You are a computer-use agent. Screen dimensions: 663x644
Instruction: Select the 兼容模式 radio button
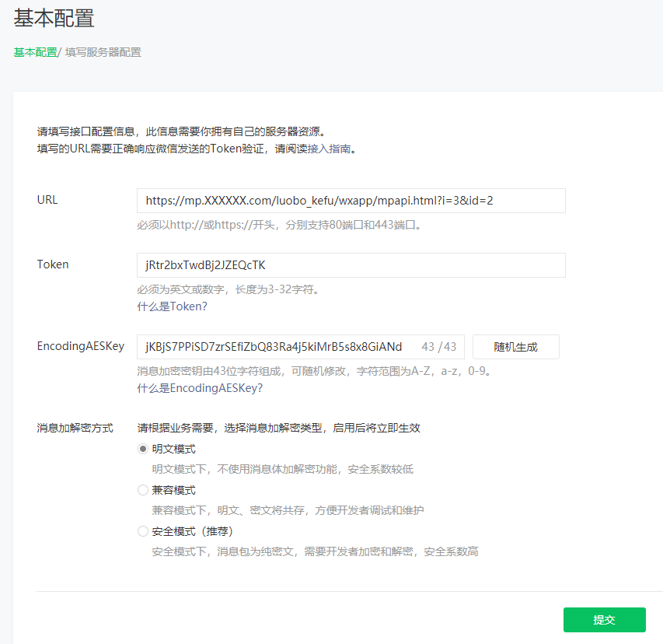[x=143, y=490]
